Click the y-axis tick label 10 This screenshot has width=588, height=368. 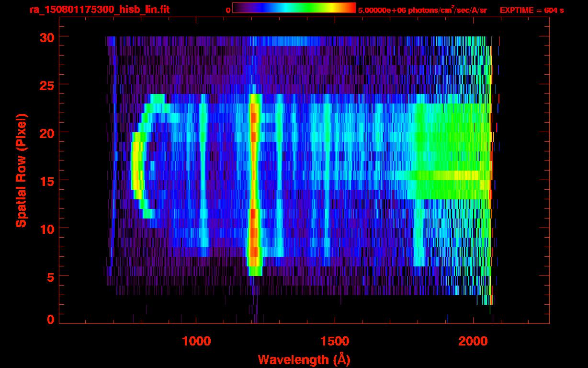click(x=47, y=229)
